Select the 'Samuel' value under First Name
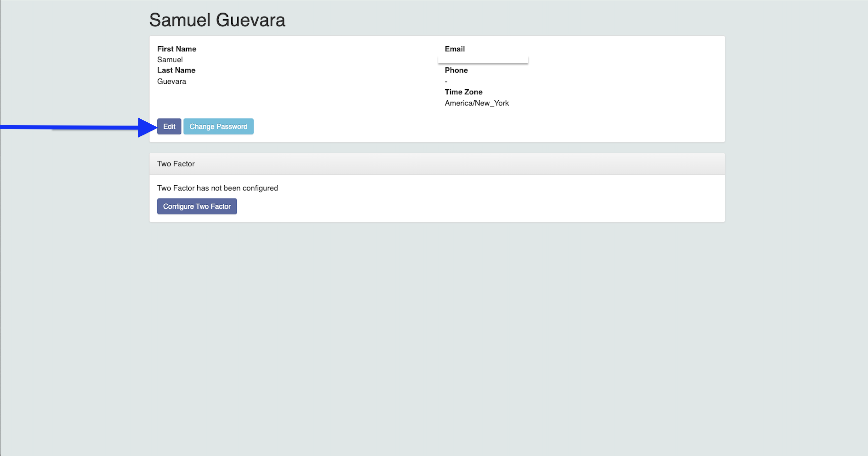The image size is (868, 456). click(x=170, y=60)
